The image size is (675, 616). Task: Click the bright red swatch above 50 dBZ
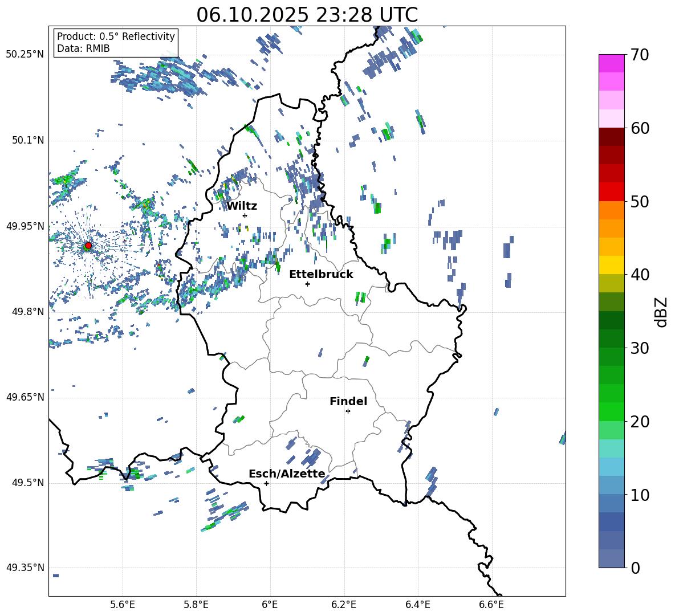point(612,192)
